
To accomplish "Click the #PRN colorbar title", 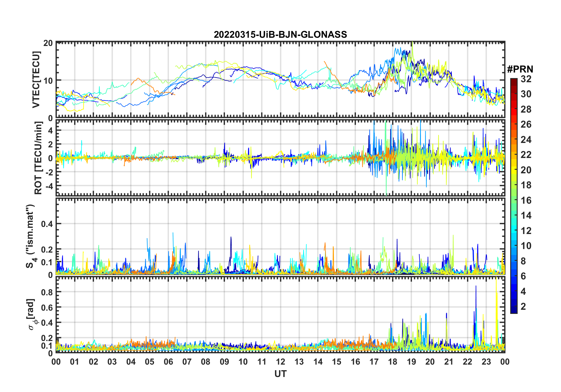I will pyautogui.click(x=520, y=69).
